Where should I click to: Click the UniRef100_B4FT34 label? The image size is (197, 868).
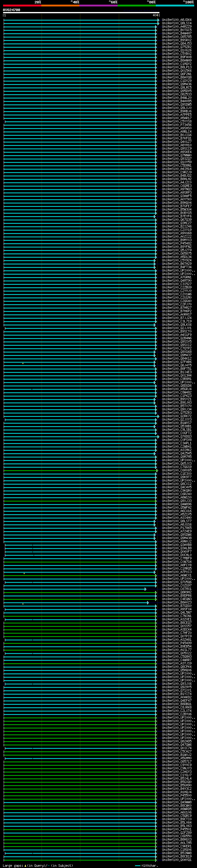tap(177, 267)
